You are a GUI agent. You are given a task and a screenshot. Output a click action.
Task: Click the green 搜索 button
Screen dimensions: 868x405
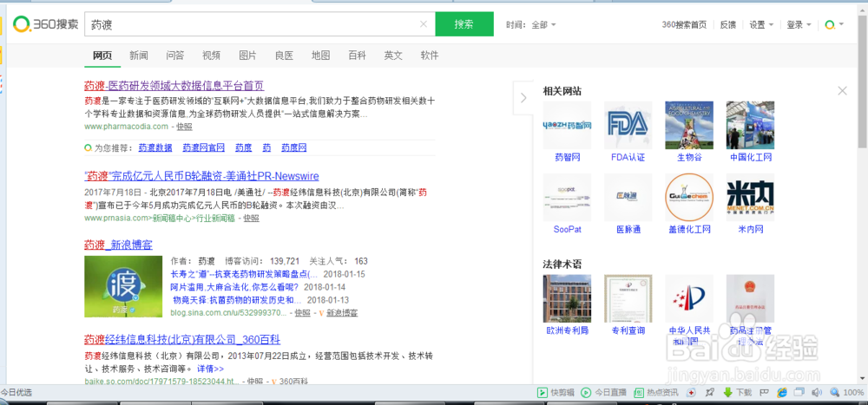pyautogui.click(x=464, y=23)
